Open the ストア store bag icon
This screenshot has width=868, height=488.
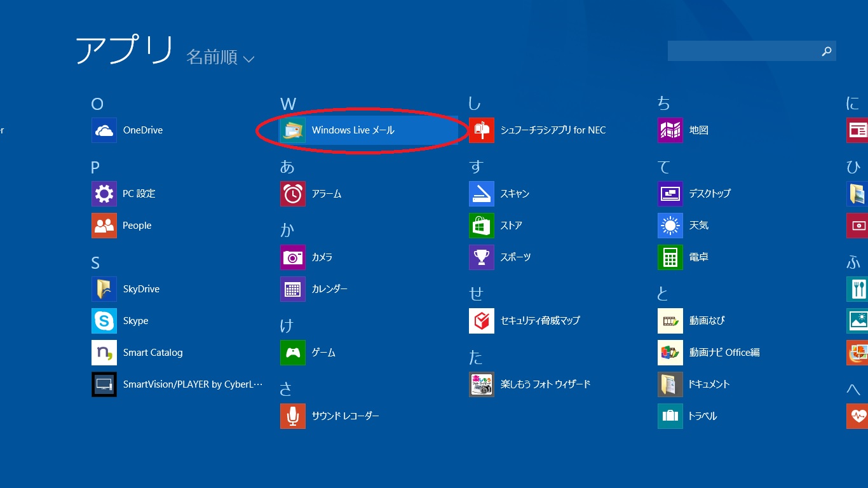(482, 226)
